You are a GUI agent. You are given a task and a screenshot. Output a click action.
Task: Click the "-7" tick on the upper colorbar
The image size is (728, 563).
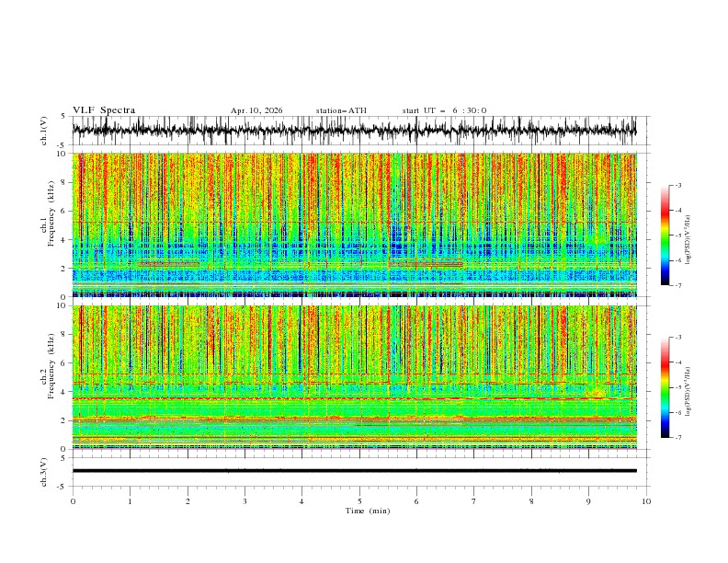tap(677, 285)
